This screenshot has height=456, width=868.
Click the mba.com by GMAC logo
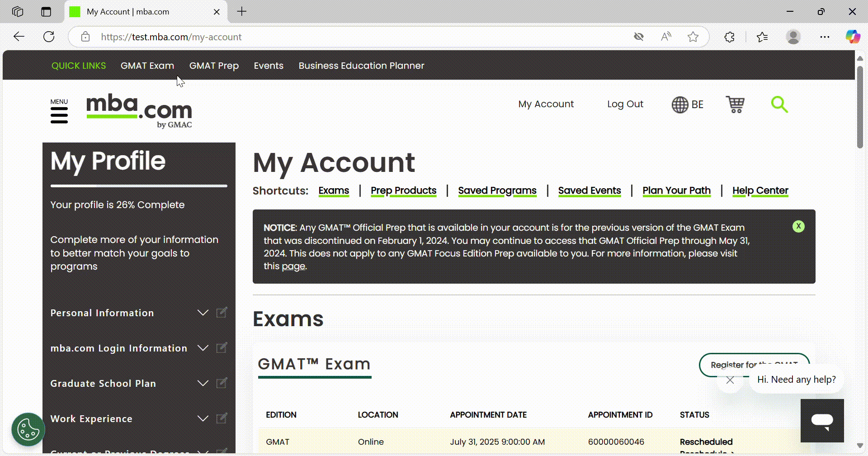[x=139, y=111]
